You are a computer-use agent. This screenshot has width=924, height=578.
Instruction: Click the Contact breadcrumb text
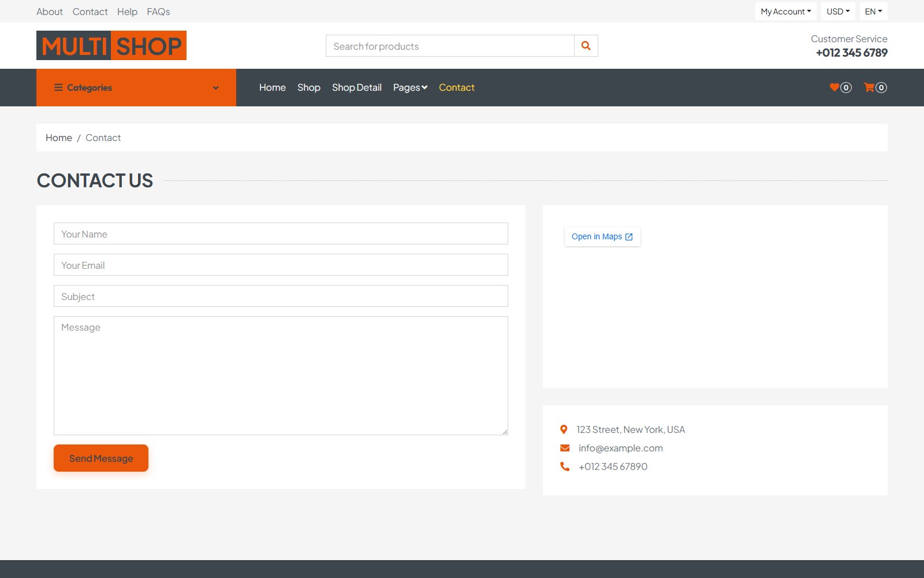coord(103,138)
